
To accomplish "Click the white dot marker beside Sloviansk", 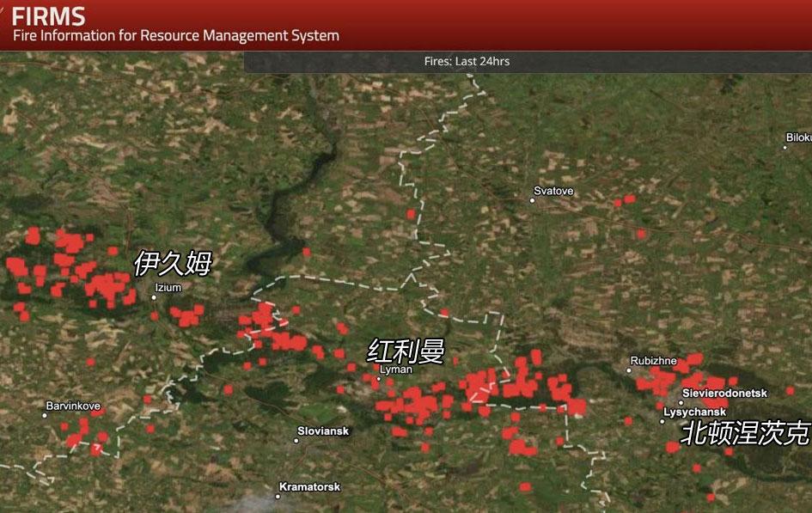I will 296,441.
